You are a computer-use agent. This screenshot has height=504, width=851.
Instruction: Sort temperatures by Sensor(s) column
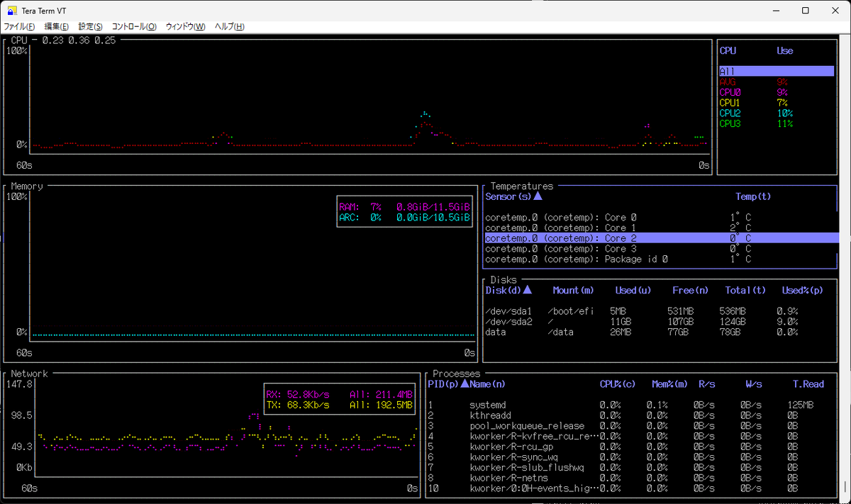[513, 196]
